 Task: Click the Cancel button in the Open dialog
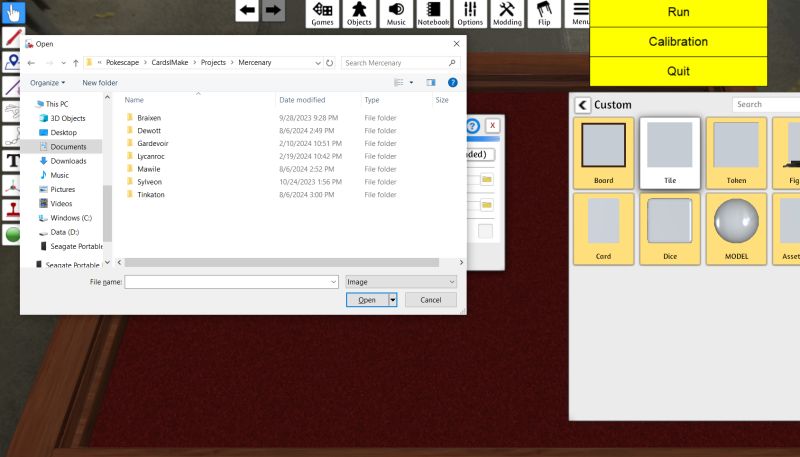(x=431, y=300)
